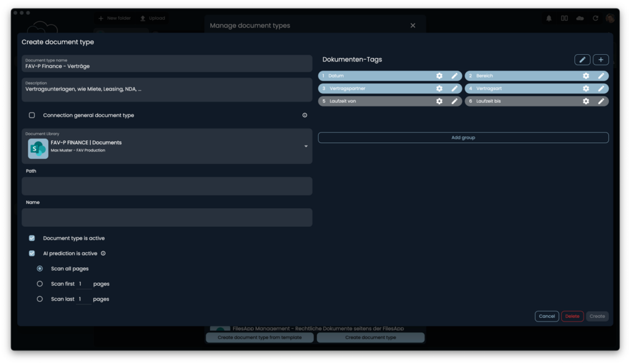Edit the Datum tag with pencil
Viewport: 631px width, 364px height.
pyautogui.click(x=454, y=76)
